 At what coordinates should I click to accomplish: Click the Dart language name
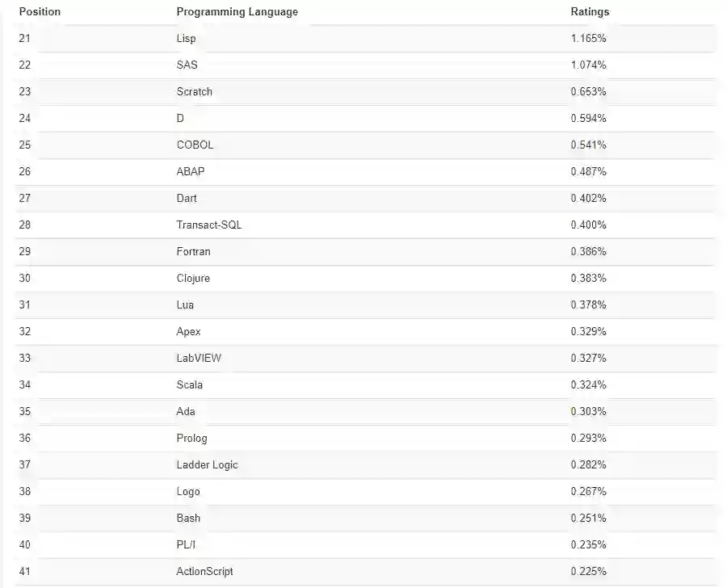[187, 198]
